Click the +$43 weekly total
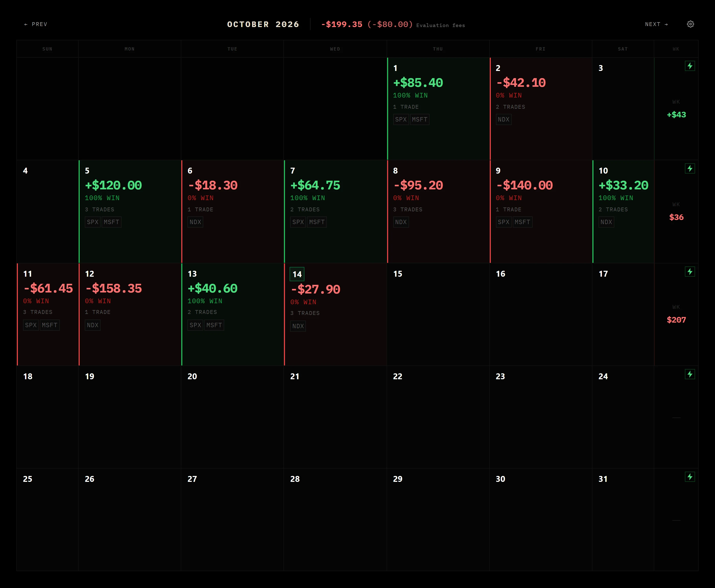Screen dimensions: 715x588 676,115
